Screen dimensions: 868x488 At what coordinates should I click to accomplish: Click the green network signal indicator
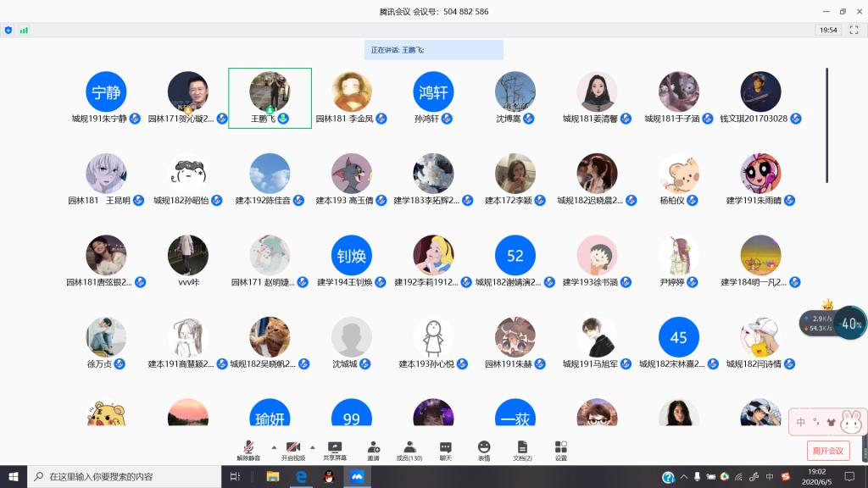click(x=24, y=30)
